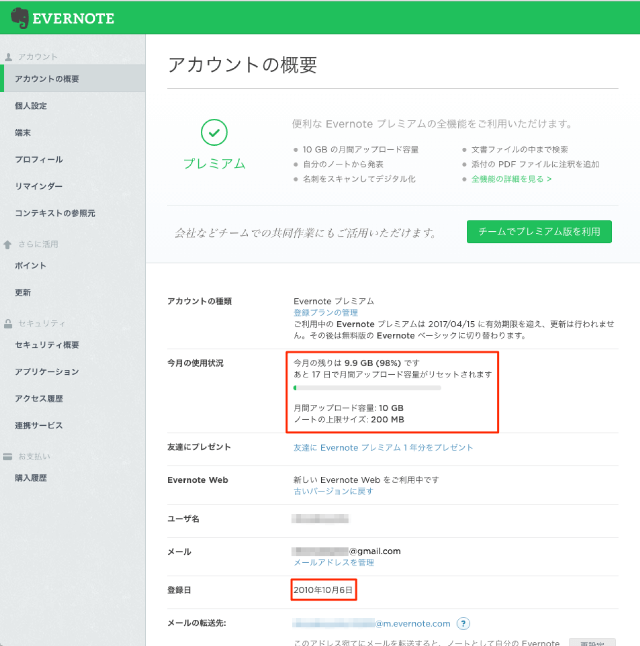Click the 文書ファイルの中まで検索 bullet
The width and height of the screenshot is (640, 646).
pos(520,150)
